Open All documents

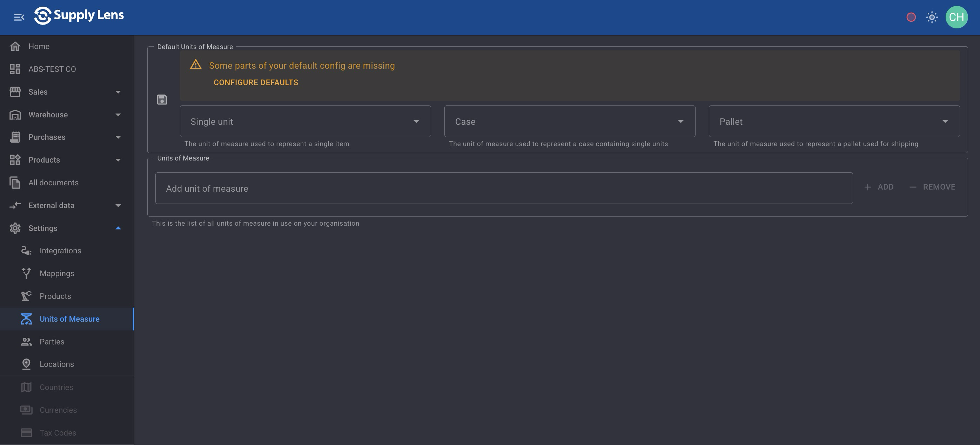click(x=67, y=183)
